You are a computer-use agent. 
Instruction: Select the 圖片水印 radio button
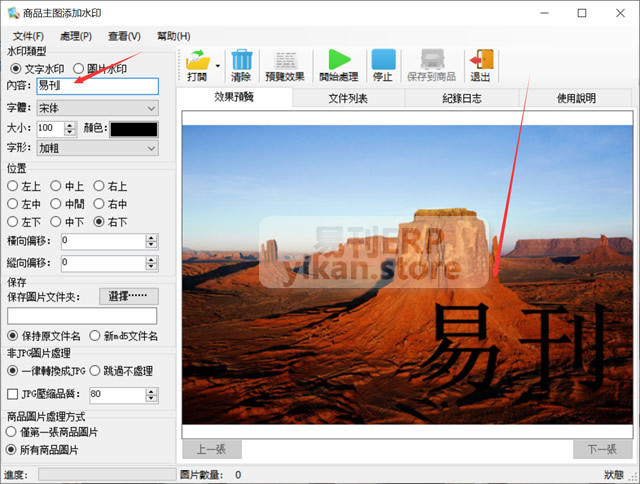pyautogui.click(x=79, y=69)
